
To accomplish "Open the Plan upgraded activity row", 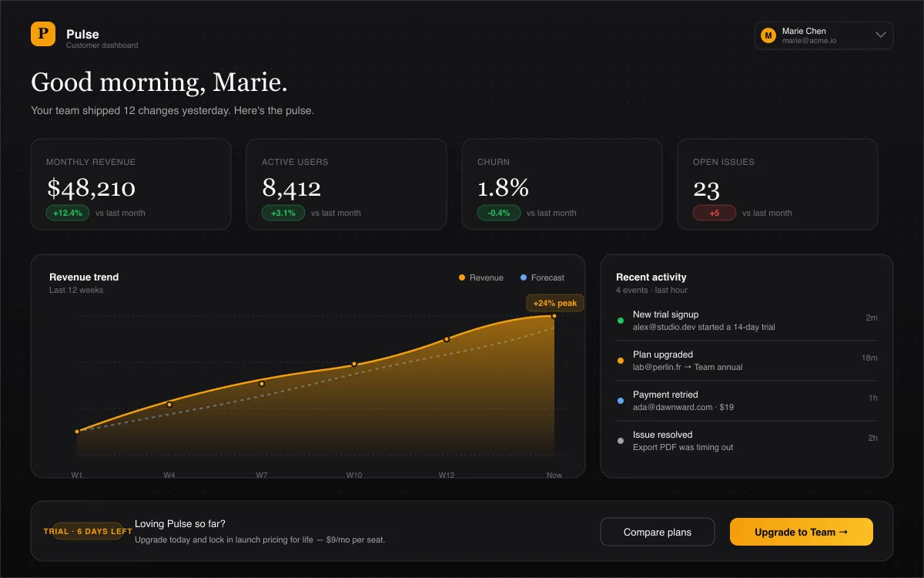I will click(747, 361).
